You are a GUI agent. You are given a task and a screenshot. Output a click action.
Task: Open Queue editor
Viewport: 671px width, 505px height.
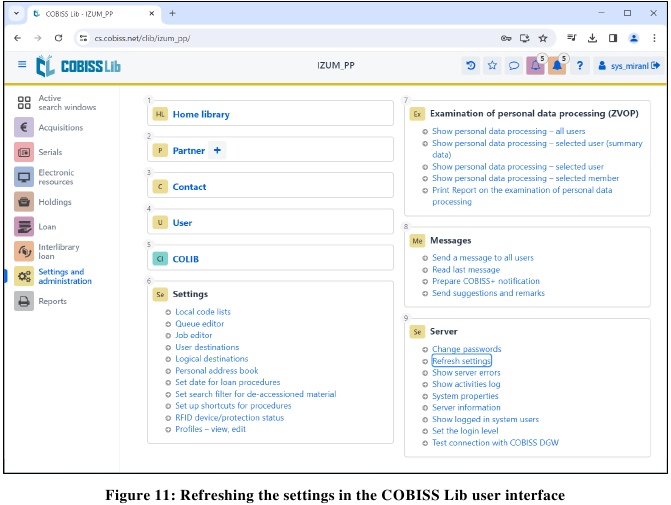[x=199, y=324]
